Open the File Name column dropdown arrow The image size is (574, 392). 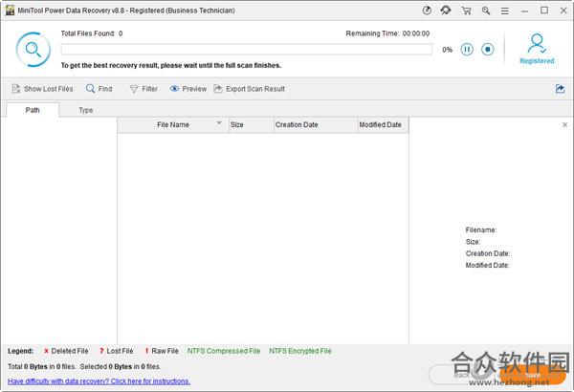pos(219,123)
